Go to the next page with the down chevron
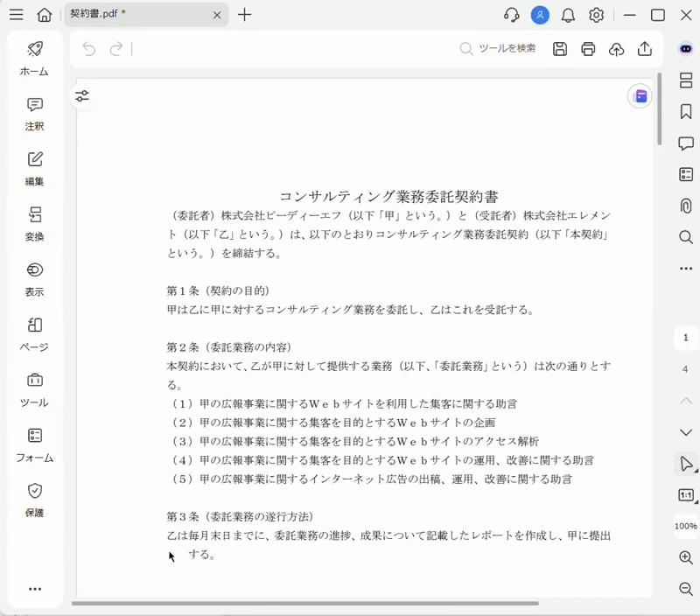Image resolution: width=700 pixels, height=616 pixels. 687,432
